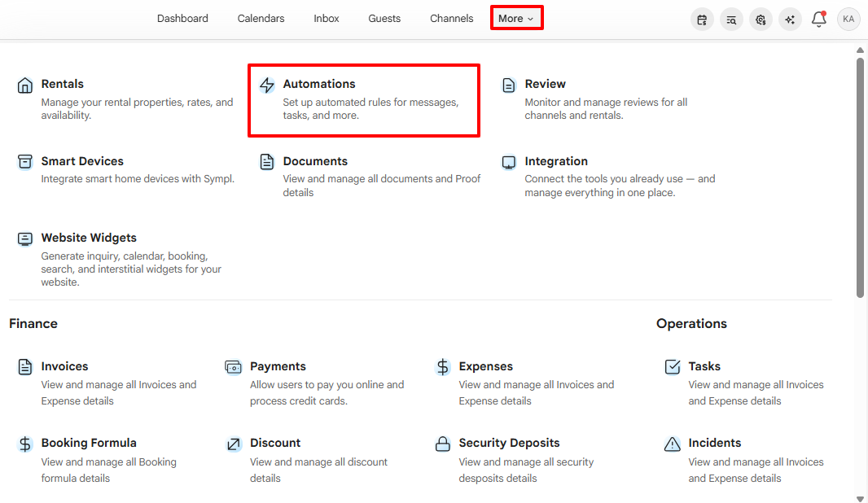Open the calendar pricing icon in header
868x503 pixels.
pos(702,20)
